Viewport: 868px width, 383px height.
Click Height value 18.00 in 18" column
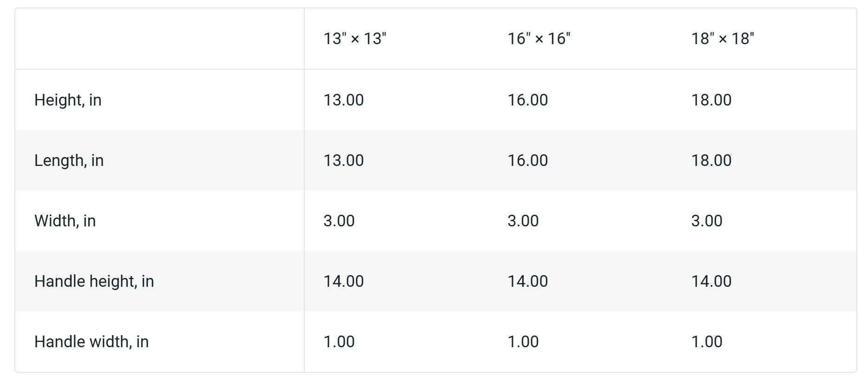tap(711, 100)
